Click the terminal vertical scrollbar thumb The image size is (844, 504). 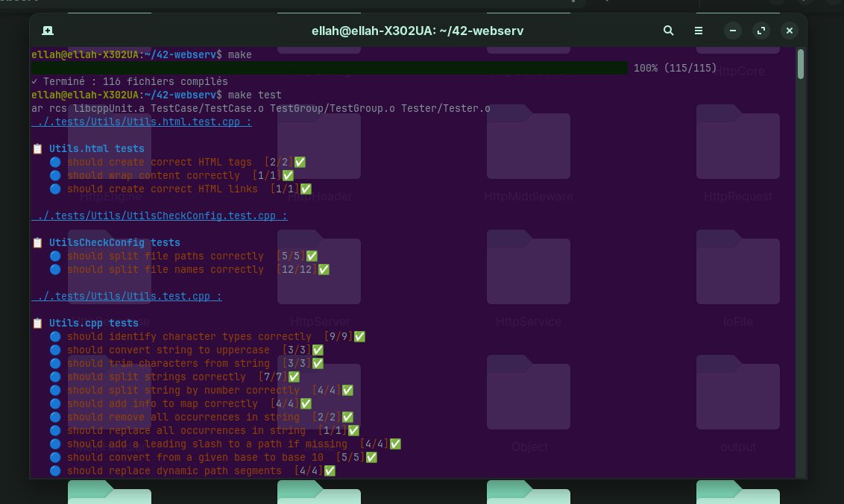click(x=801, y=64)
